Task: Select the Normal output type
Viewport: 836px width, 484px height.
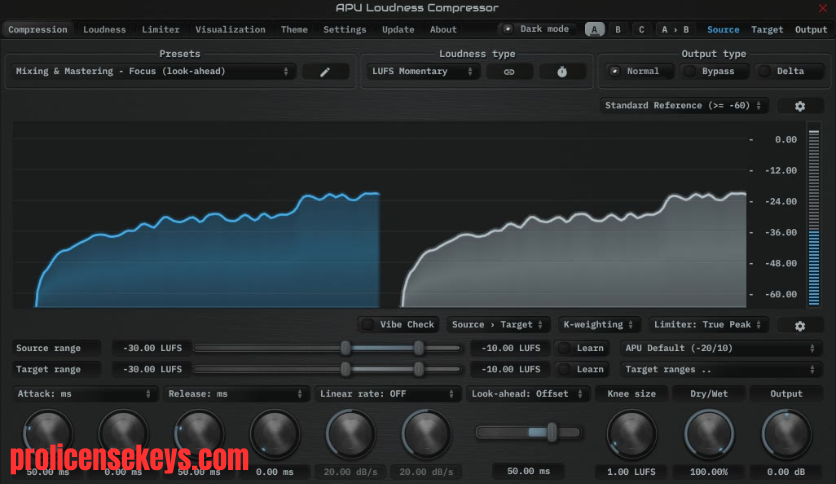Action: (x=639, y=71)
